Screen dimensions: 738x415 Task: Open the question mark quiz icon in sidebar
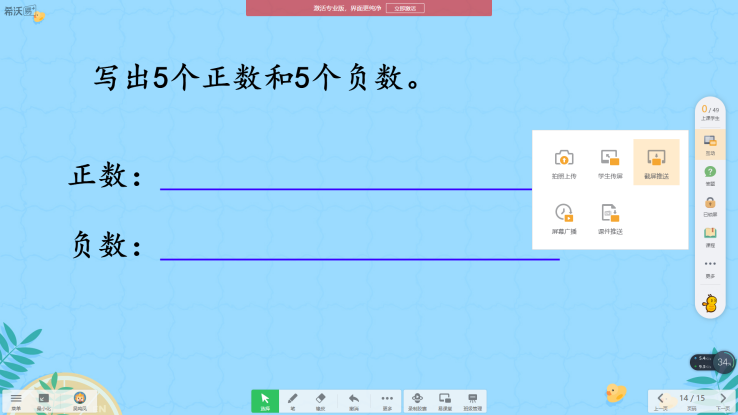pyautogui.click(x=710, y=176)
